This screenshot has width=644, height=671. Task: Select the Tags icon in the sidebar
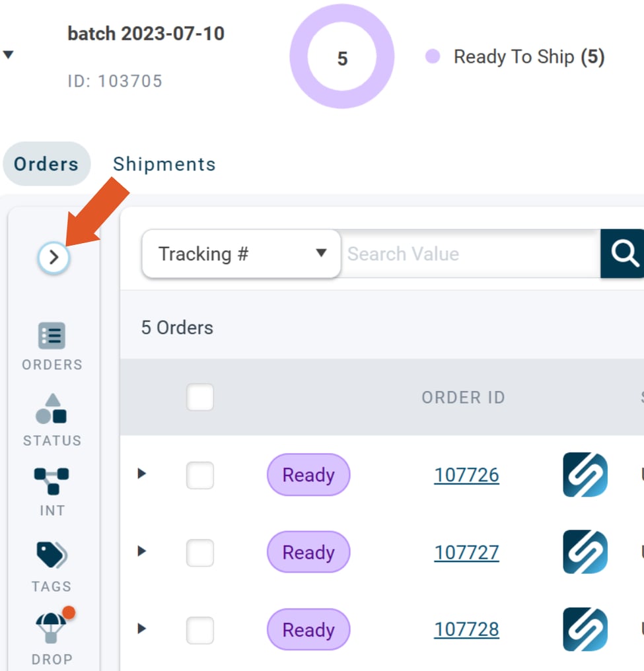point(52,559)
